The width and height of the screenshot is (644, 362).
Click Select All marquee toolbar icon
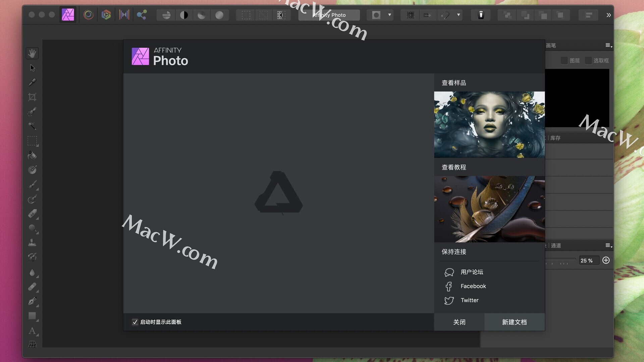pos(246,15)
